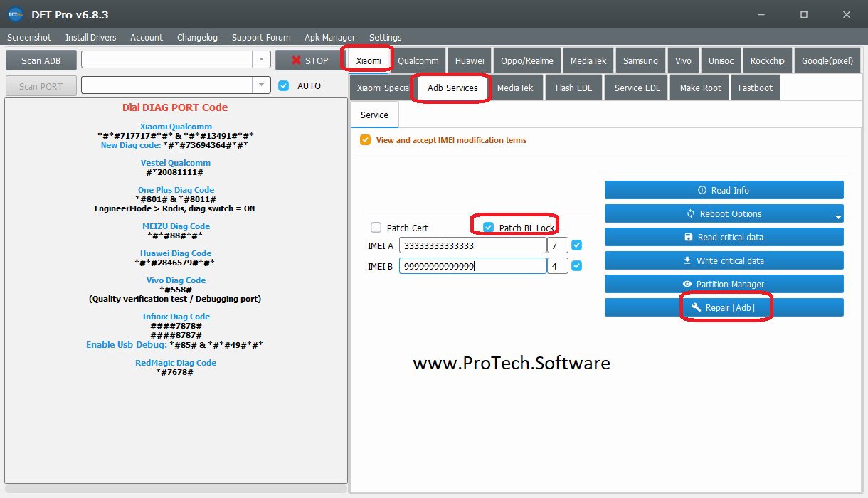Click the IMEI B check digit field
This screenshot has width=868, height=498.
click(558, 266)
